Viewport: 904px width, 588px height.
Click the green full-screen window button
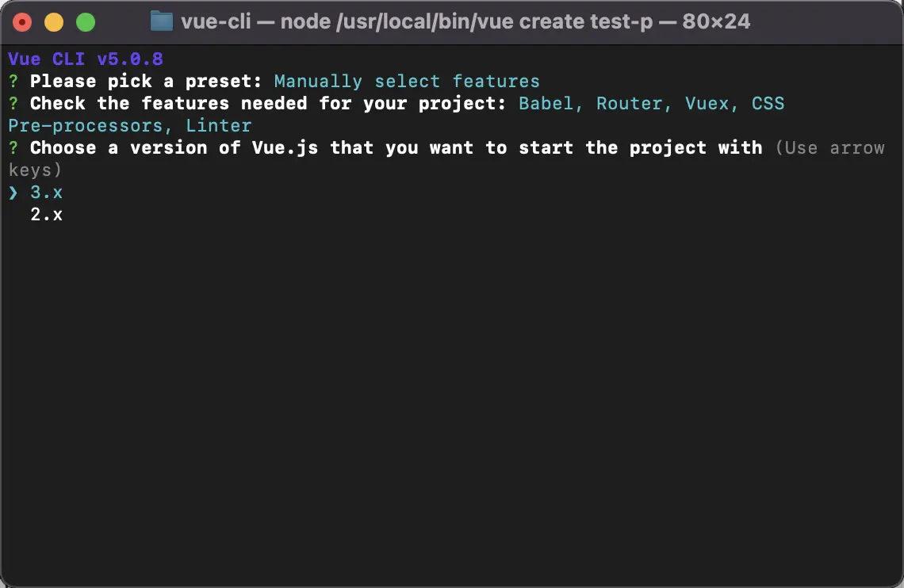tap(85, 22)
